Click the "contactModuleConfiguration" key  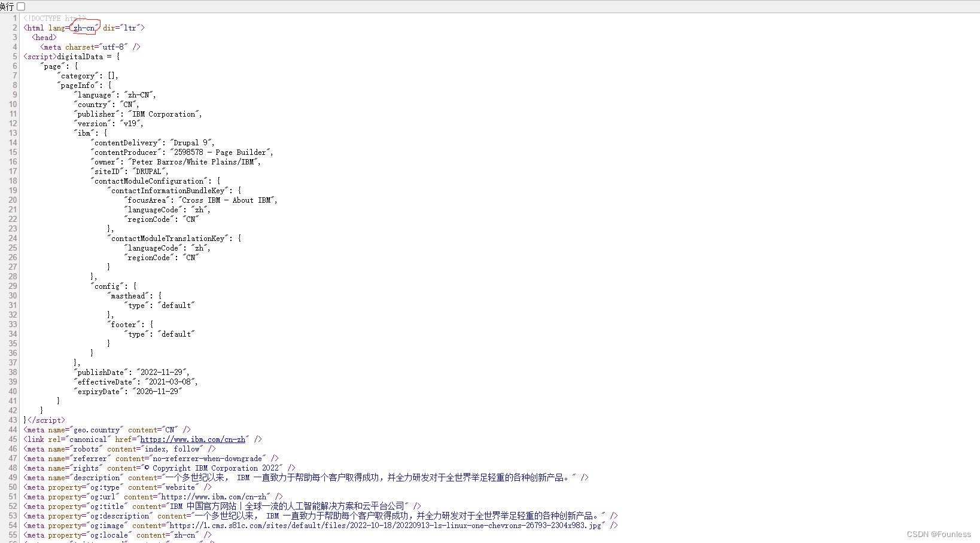(149, 181)
